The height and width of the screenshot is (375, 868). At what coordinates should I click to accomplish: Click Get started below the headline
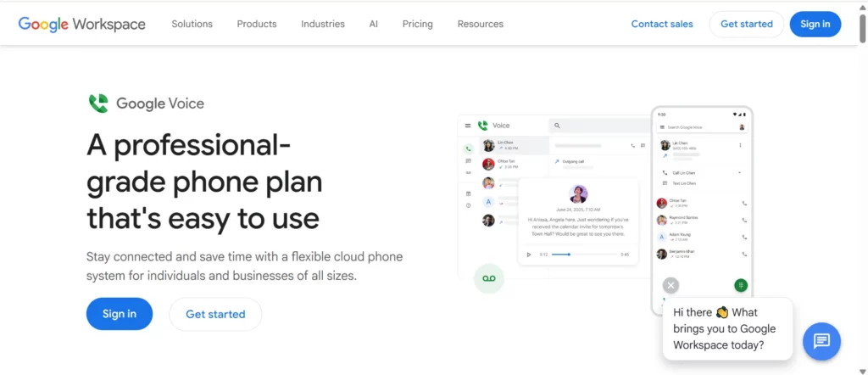coord(215,314)
